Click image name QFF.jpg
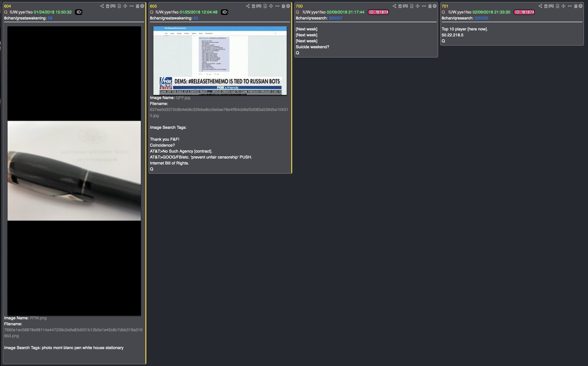 pos(183,98)
